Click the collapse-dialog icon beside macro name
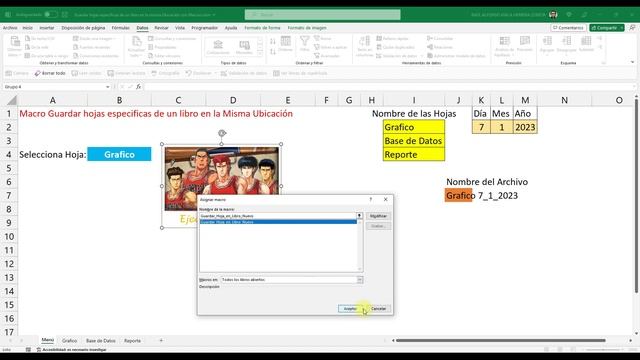640x360 pixels. coord(359,216)
